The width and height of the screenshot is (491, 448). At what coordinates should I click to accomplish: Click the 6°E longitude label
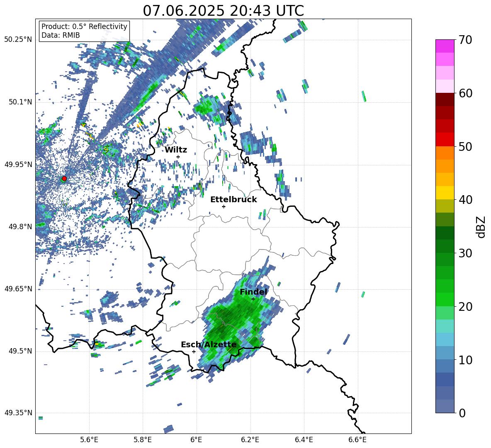click(196, 440)
